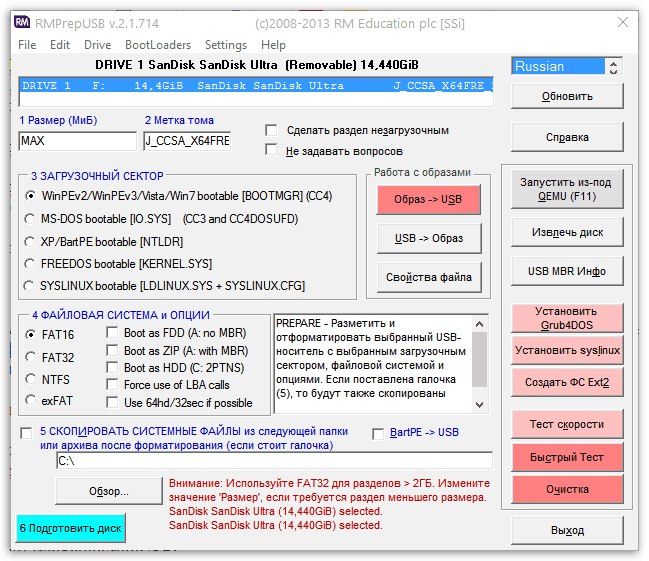Select the FAT16 file system
The width and height of the screenshot is (649, 561).
pyautogui.click(x=31, y=334)
